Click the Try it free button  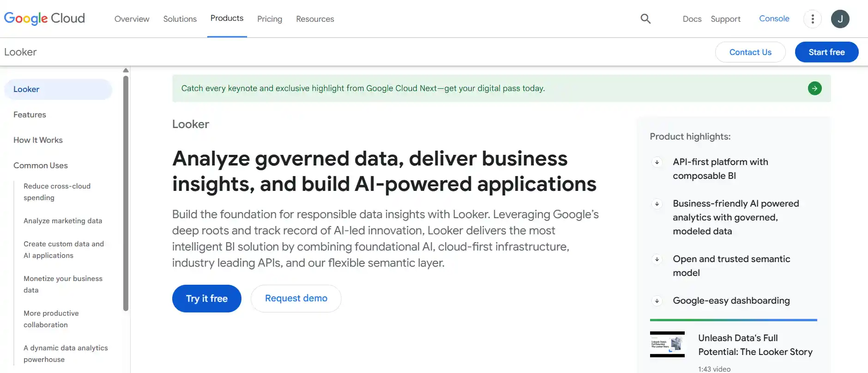click(x=207, y=299)
